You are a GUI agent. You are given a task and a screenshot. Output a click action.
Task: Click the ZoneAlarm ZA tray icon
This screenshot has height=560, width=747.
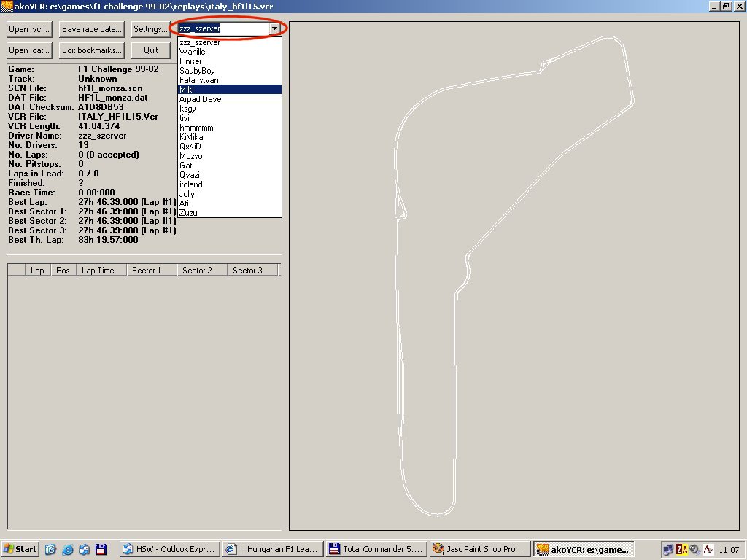[x=682, y=550]
